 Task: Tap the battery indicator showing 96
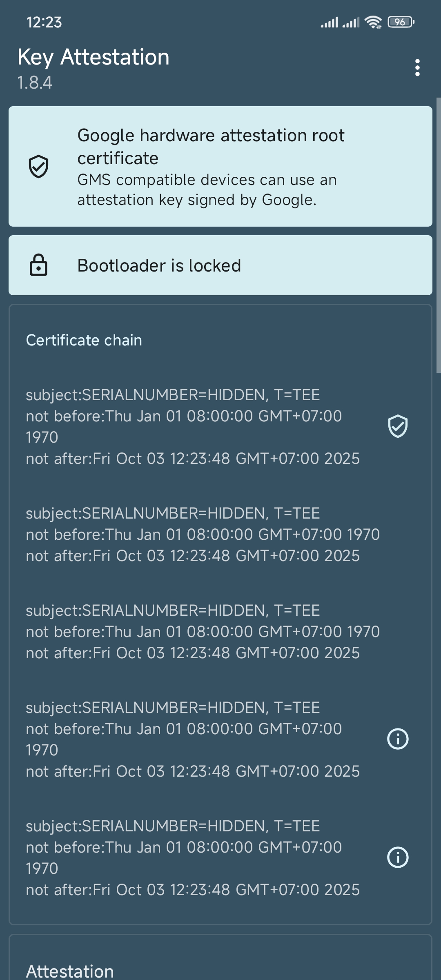coord(401,22)
